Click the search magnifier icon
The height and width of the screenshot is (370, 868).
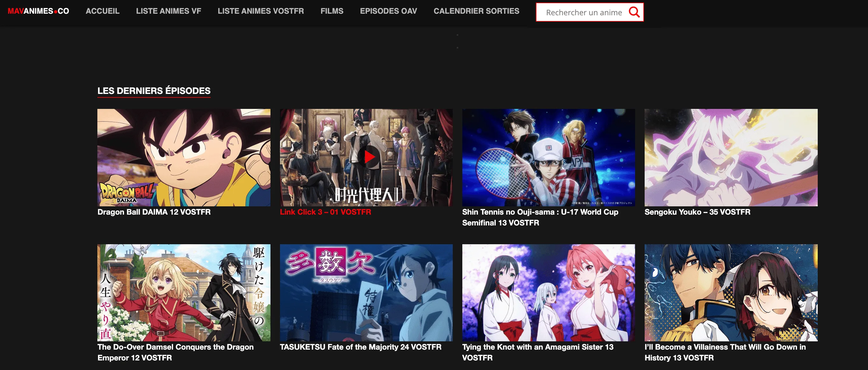[x=635, y=12]
